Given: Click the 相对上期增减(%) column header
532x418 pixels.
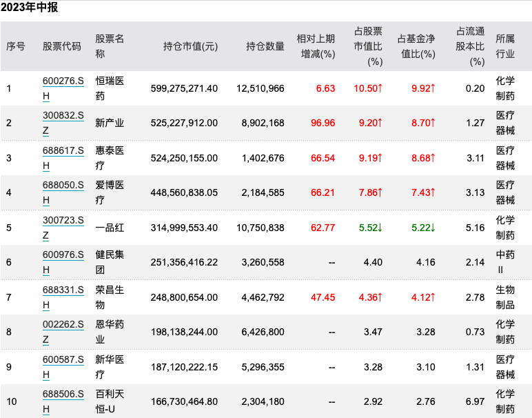Looking at the screenshot, I should (316, 46).
